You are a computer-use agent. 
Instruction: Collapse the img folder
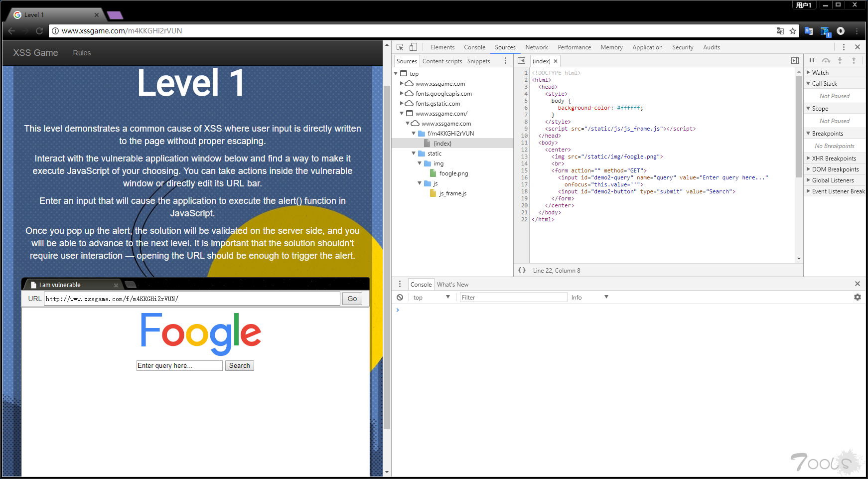[x=420, y=163]
